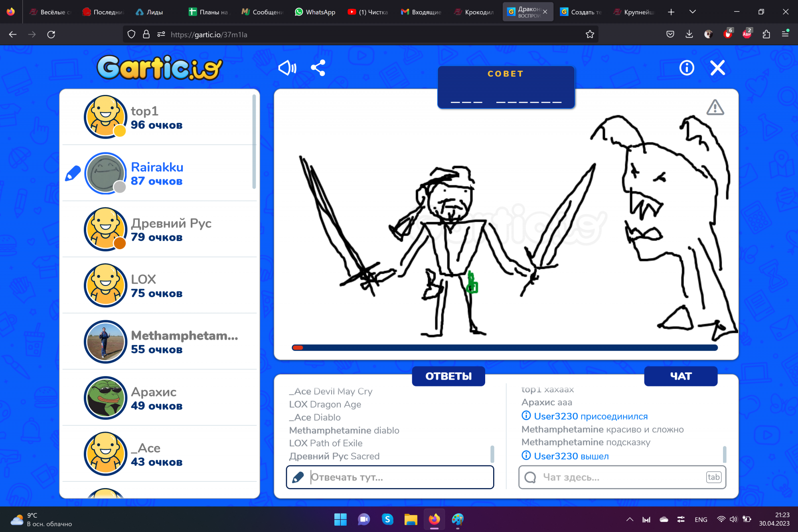798x532 pixels.
Task: Switch to the Крокодил browser tab
Action: pyautogui.click(x=474, y=12)
